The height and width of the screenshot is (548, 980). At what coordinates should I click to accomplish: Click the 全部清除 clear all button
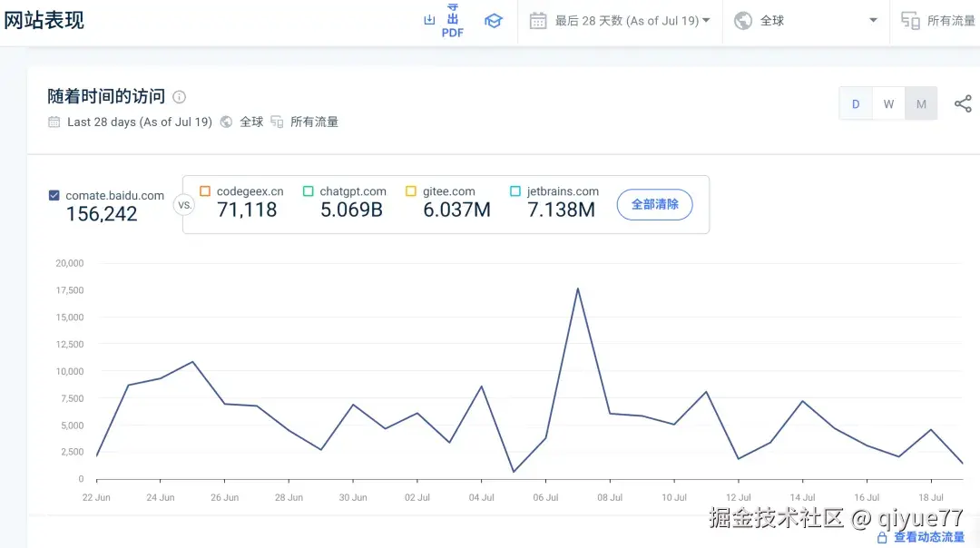click(x=654, y=204)
